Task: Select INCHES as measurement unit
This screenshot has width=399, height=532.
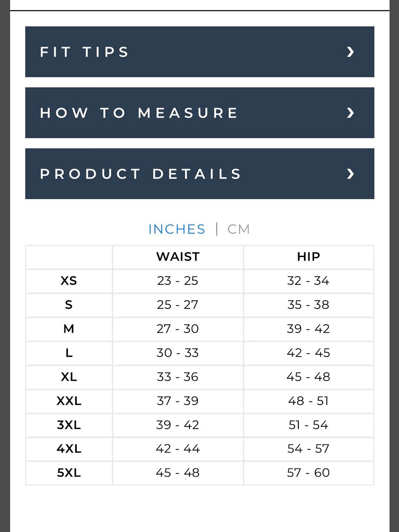Action: tap(177, 229)
